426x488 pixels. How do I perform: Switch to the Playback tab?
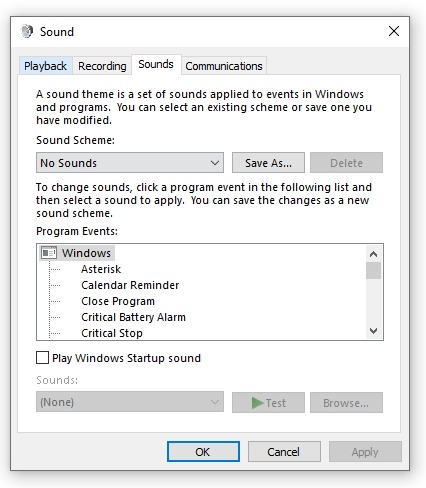click(45, 66)
